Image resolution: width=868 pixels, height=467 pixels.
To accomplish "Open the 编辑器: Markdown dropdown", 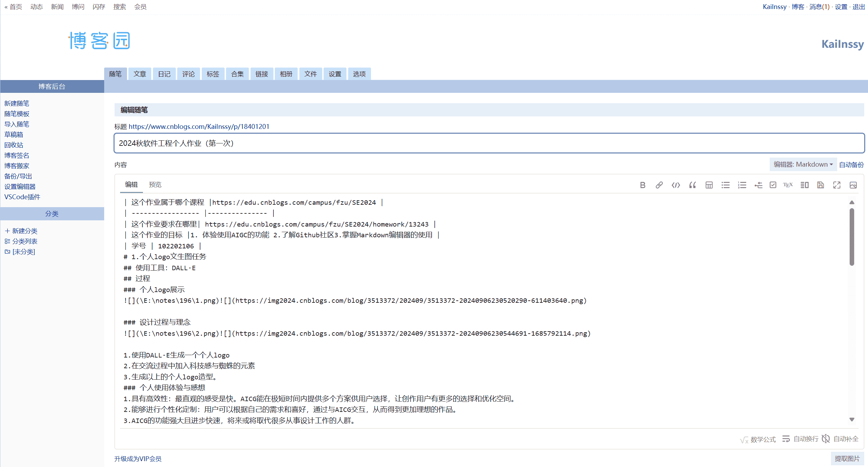I will click(x=803, y=164).
